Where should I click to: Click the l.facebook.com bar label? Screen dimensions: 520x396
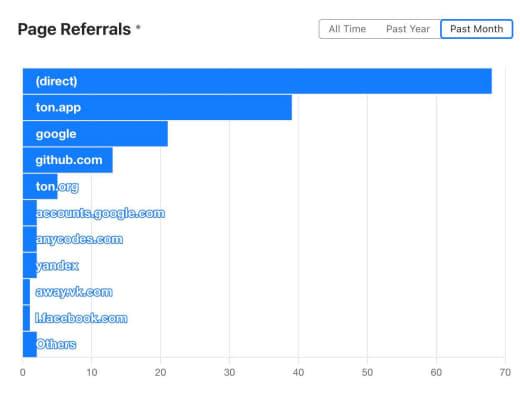tap(81, 318)
